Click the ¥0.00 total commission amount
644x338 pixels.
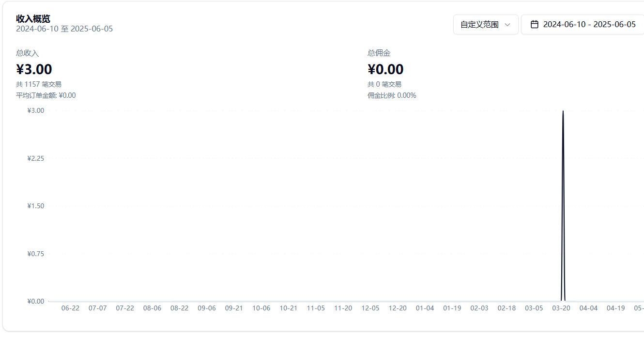coord(385,69)
